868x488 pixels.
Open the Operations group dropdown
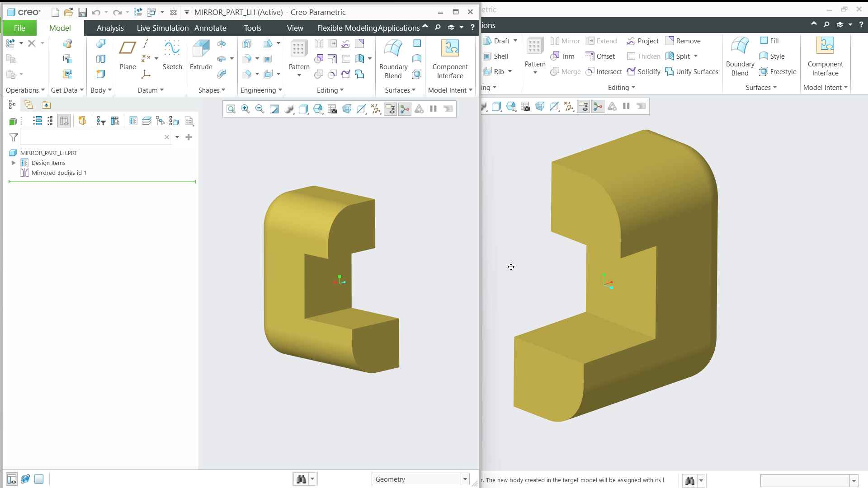25,90
